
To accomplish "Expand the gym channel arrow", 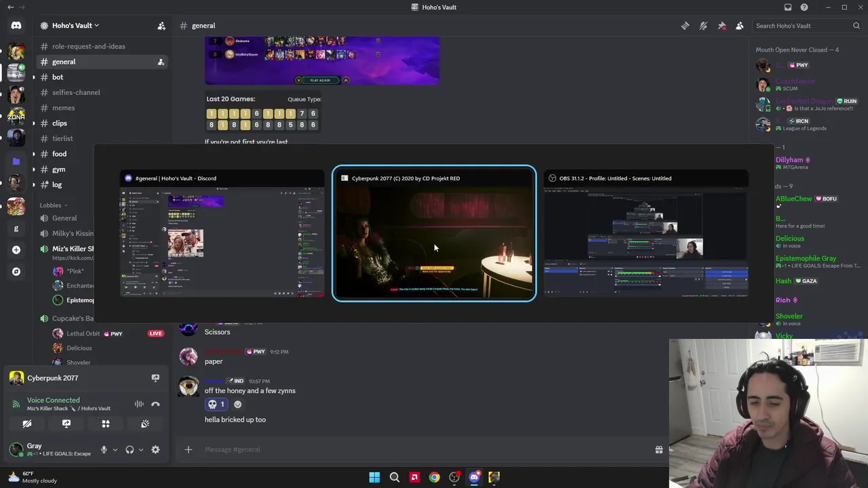I will pyautogui.click(x=33, y=169).
